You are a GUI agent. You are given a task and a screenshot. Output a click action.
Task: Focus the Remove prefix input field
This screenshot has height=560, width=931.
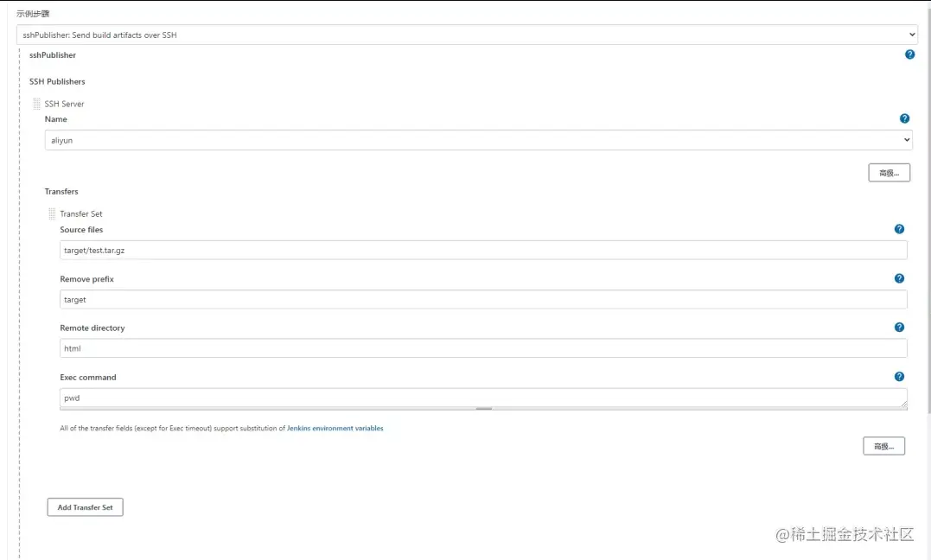click(x=483, y=299)
